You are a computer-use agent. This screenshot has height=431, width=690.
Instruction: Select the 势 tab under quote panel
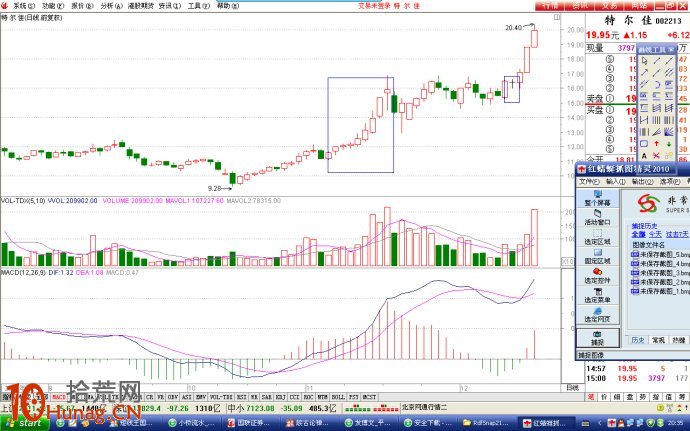(x=643, y=397)
